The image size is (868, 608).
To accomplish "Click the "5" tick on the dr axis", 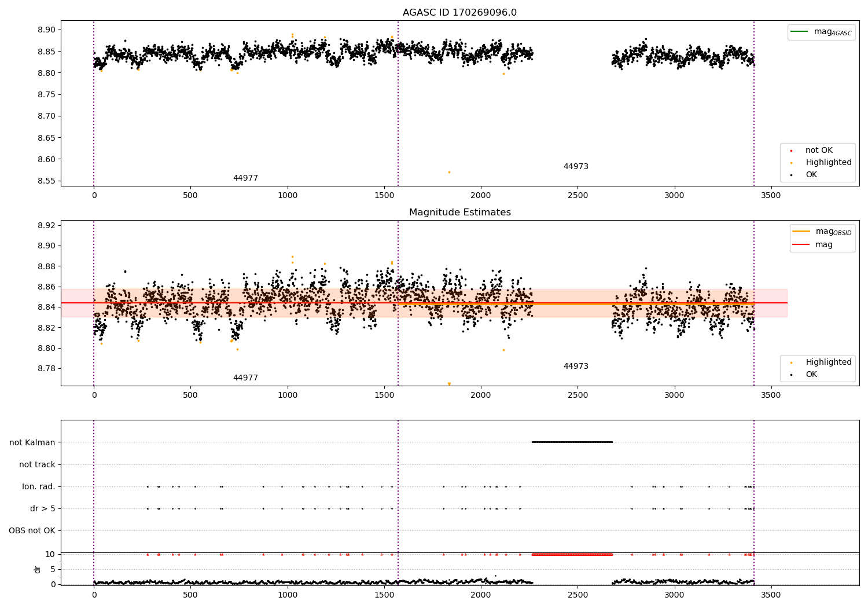I will coord(53,570).
